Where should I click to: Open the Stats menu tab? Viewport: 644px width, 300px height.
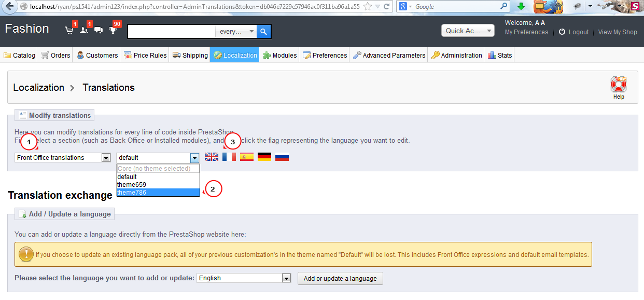click(500, 56)
